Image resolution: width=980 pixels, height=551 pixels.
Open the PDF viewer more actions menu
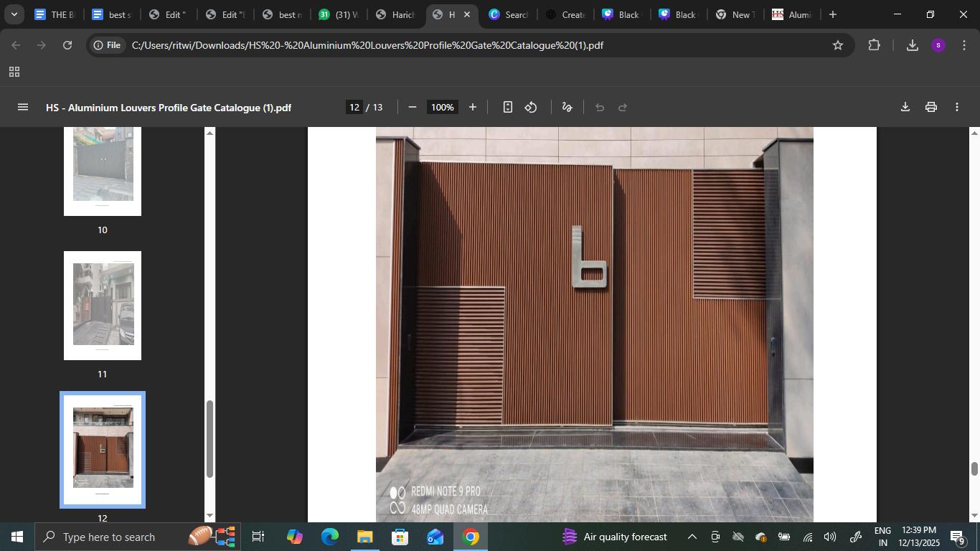(x=956, y=108)
